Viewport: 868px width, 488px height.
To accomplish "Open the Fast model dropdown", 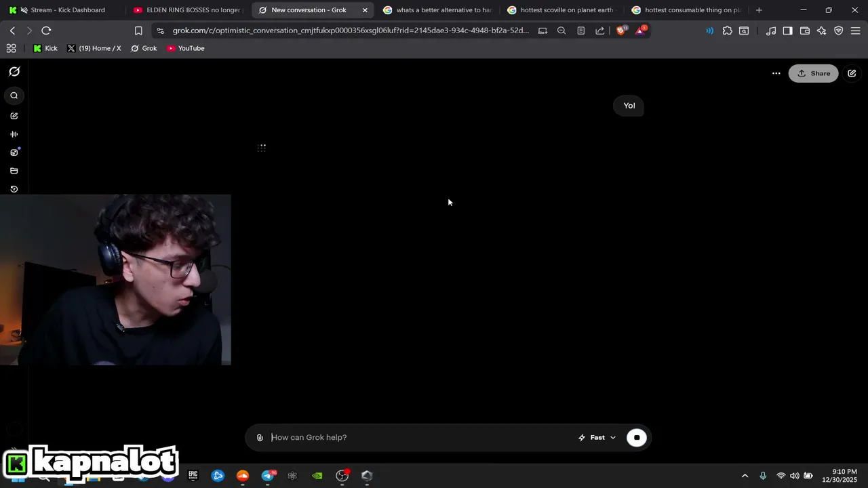I will (x=597, y=438).
